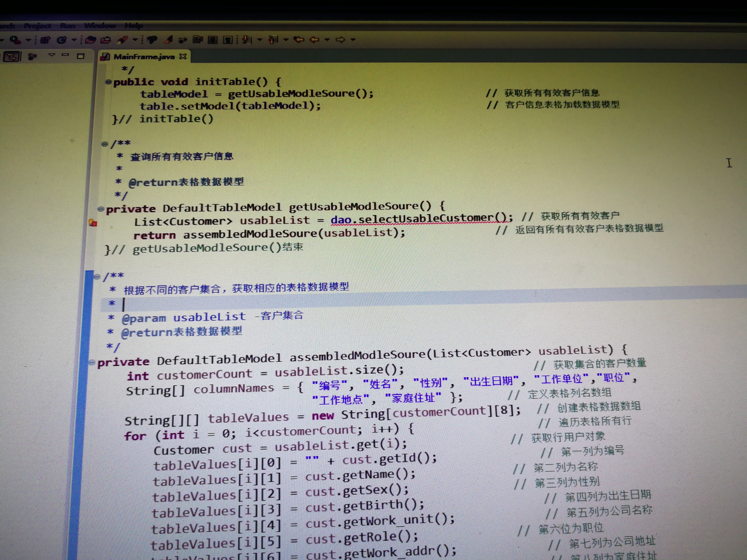Image resolution: width=747 pixels, height=560 pixels.
Task: Open the Forward history dropdown arrow
Action: pyautogui.click(x=353, y=40)
